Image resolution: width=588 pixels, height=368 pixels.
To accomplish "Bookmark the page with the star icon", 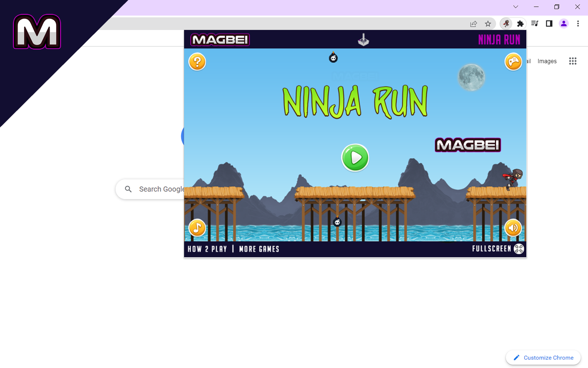I will (488, 23).
